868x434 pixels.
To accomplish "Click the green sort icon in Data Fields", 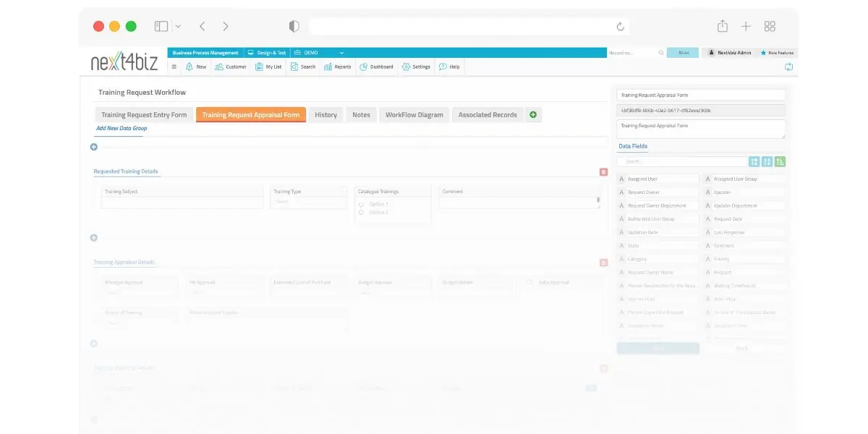I will [x=780, y=162].
